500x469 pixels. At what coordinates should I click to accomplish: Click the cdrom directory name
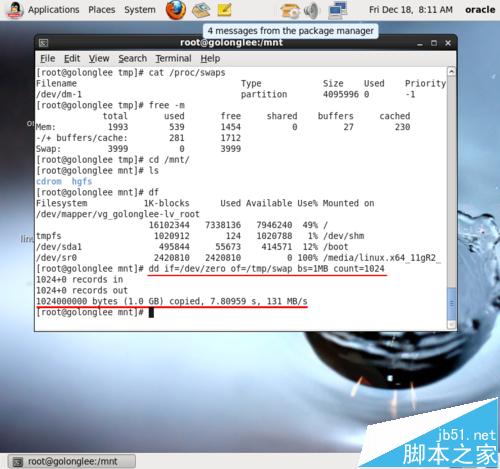[49, 181]
